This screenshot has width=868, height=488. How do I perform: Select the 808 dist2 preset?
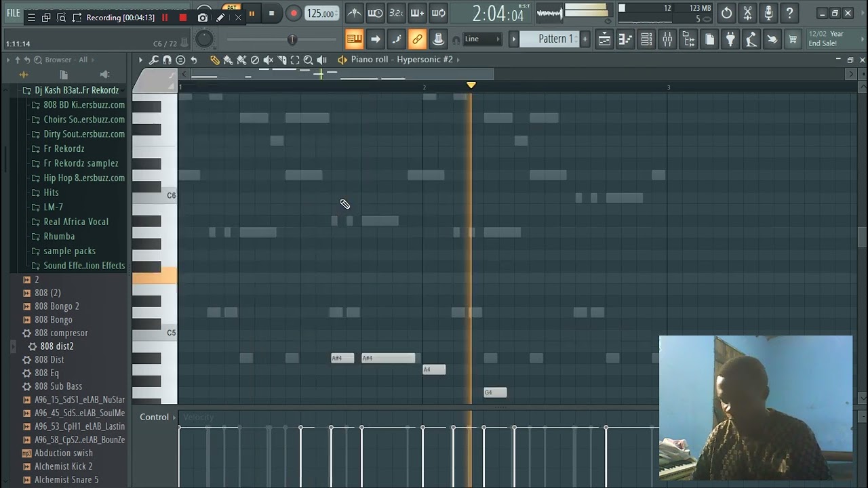57,346
